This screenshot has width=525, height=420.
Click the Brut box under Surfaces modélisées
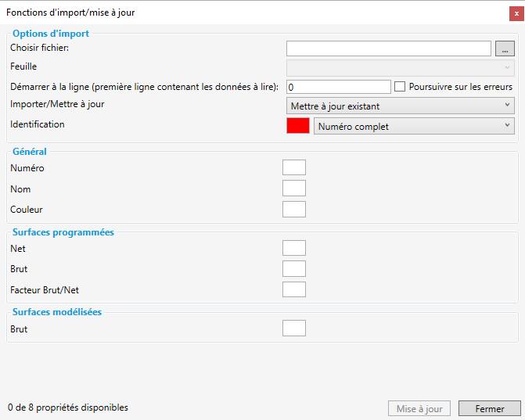coord(293,328)
